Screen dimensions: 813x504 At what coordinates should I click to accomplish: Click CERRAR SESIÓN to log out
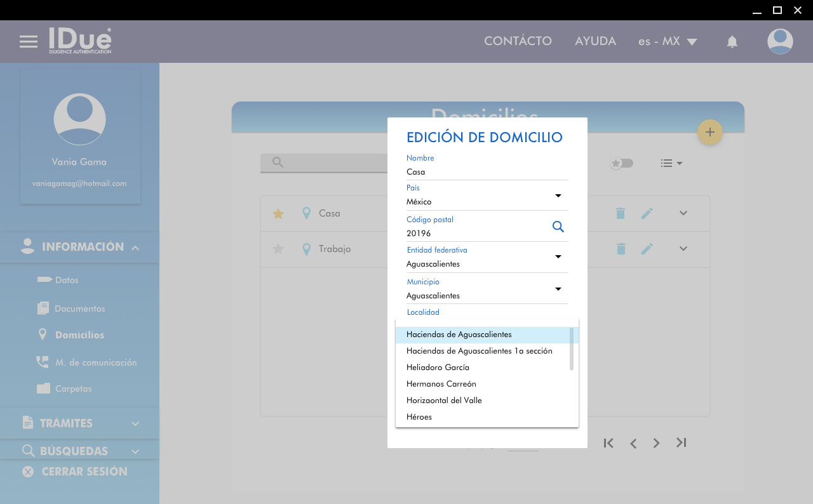pyautogui.click(x=84, y=472)
